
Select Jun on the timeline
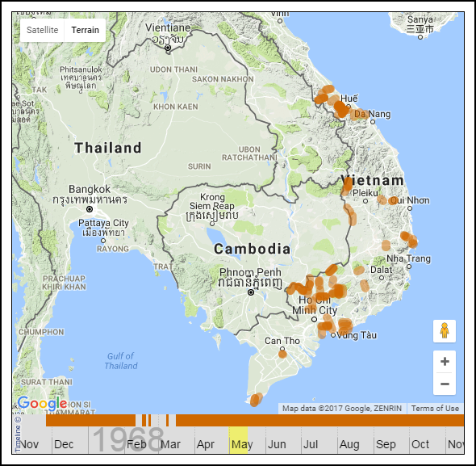click(x=277, y=444)
